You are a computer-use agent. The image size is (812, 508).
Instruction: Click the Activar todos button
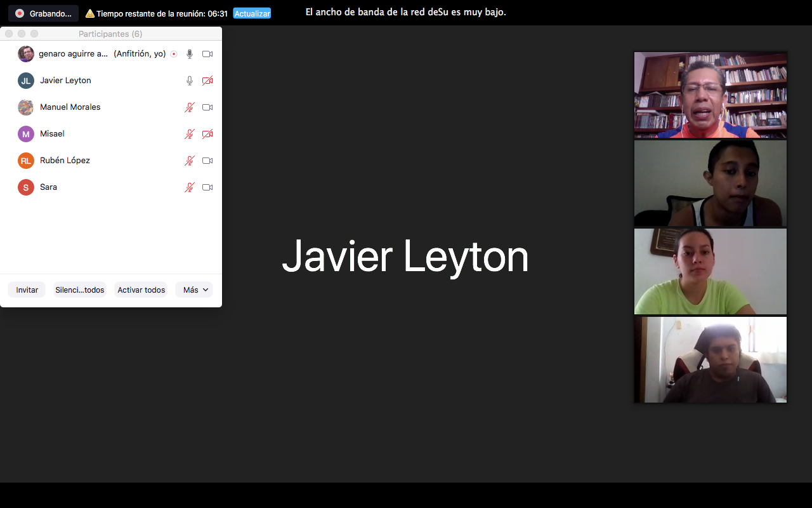[x=141, y=290]
